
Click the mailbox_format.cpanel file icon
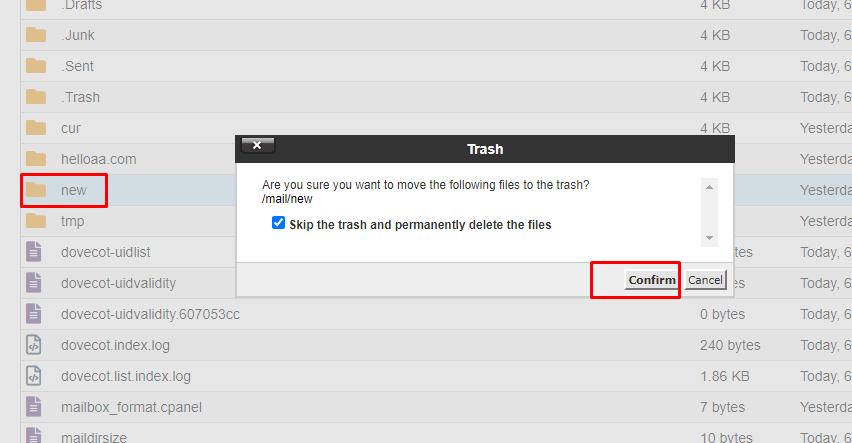tap(34, 407)
